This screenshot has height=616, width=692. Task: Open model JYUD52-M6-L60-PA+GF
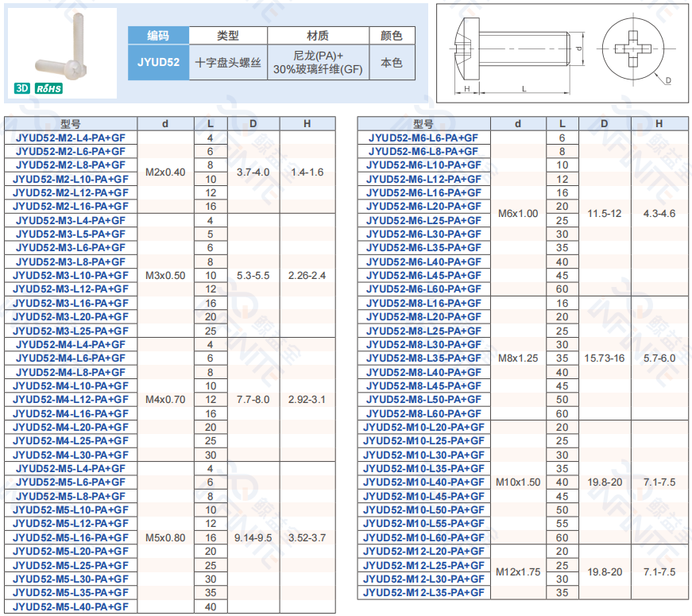[423, 289]
